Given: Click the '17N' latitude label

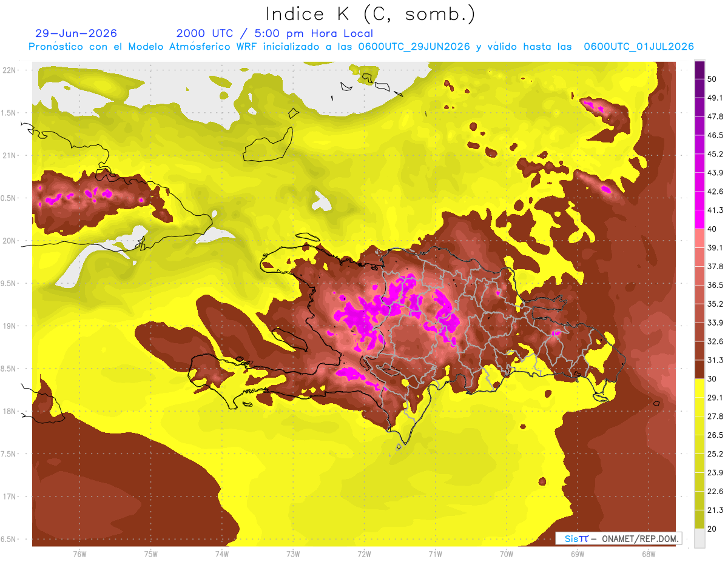Looking at the screenshot, I should (10, 497).
